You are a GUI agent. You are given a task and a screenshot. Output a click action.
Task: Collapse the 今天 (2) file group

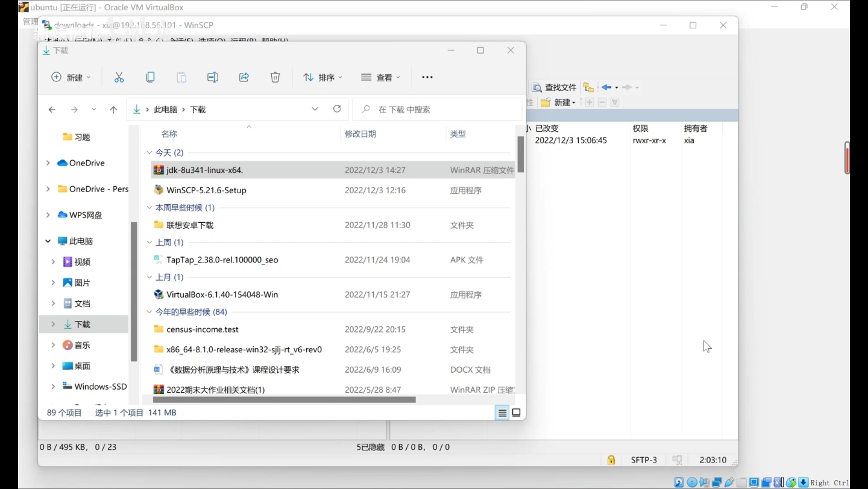[149, 152]
